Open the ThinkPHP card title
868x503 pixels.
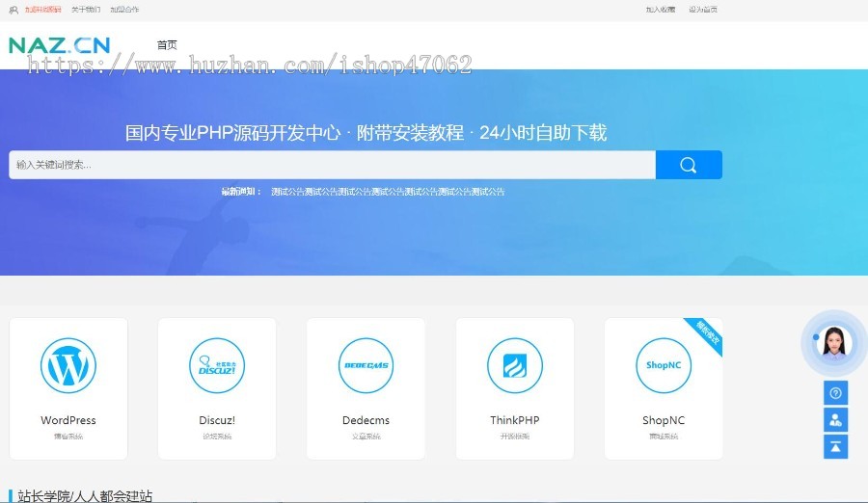[515, 420]
